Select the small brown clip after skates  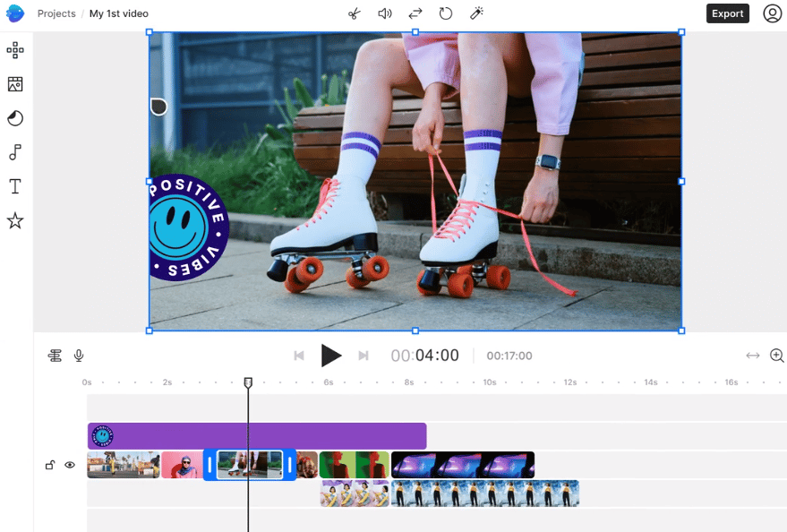pos(307,465)
